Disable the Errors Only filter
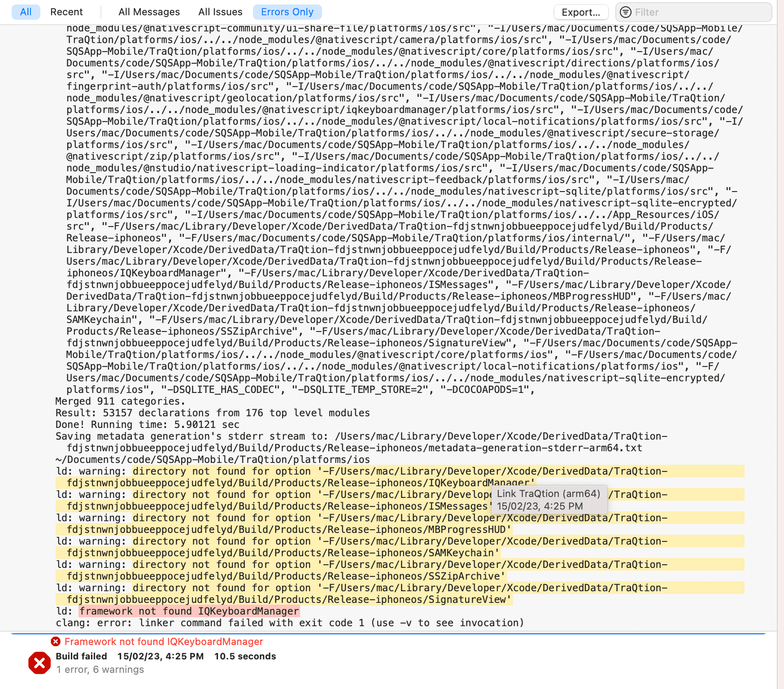Image resolution: width=784 pixels, height=689 pixels. tap(287, 12)
